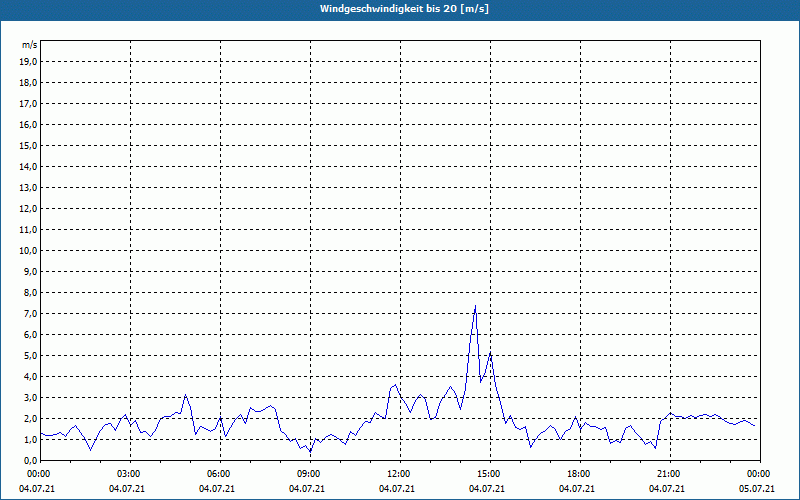Select the '04.07.21' date beneath '21:00'
The width and height of the screenshot is (800, 500).
[667, 489]
